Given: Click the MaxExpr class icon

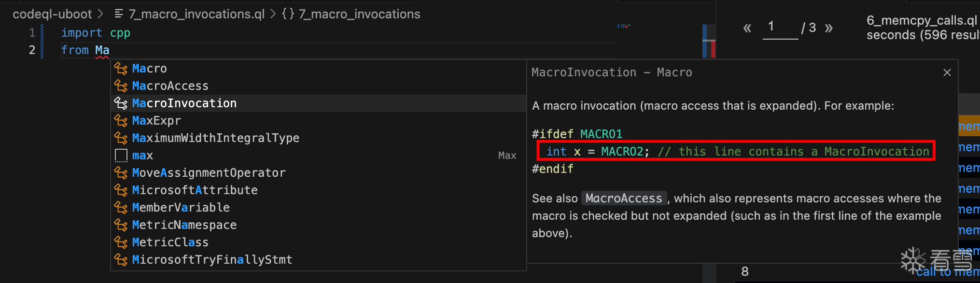Looking at the screenshot, I should point(121,121).
